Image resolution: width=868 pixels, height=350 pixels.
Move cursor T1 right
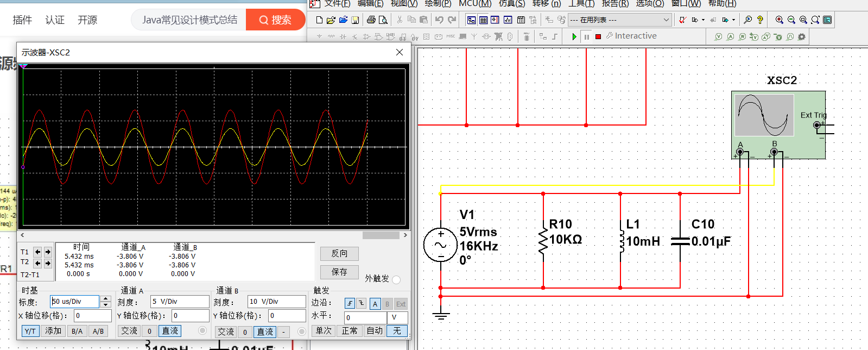48,252
